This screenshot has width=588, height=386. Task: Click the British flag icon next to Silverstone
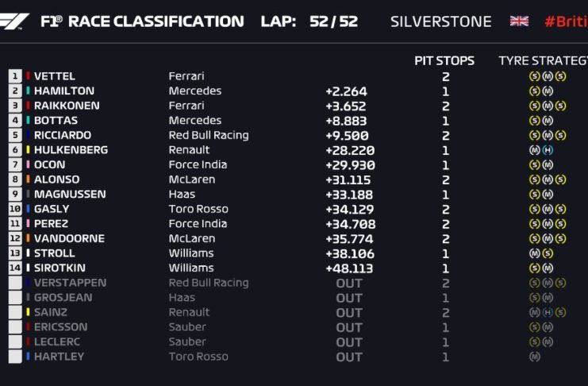coord(519,21)
